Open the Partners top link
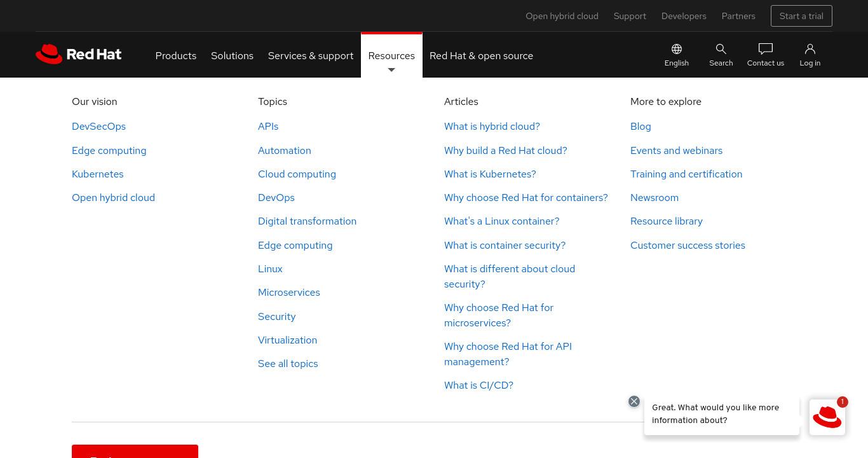Screen dimensions: 868x458 (x=738, y=16)
